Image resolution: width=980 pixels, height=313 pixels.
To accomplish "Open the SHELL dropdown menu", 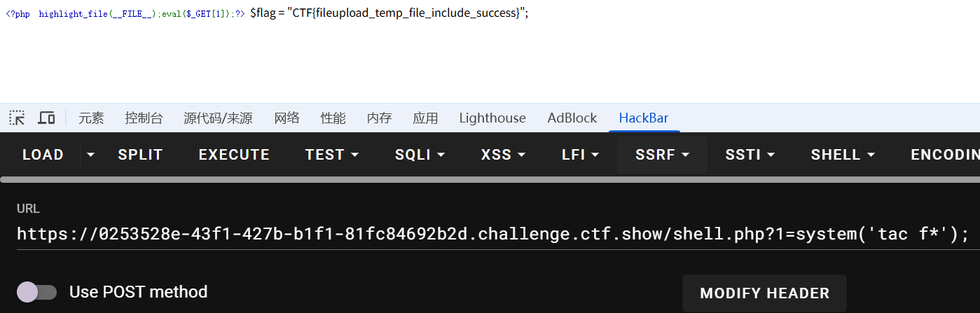I will (843, 155).
